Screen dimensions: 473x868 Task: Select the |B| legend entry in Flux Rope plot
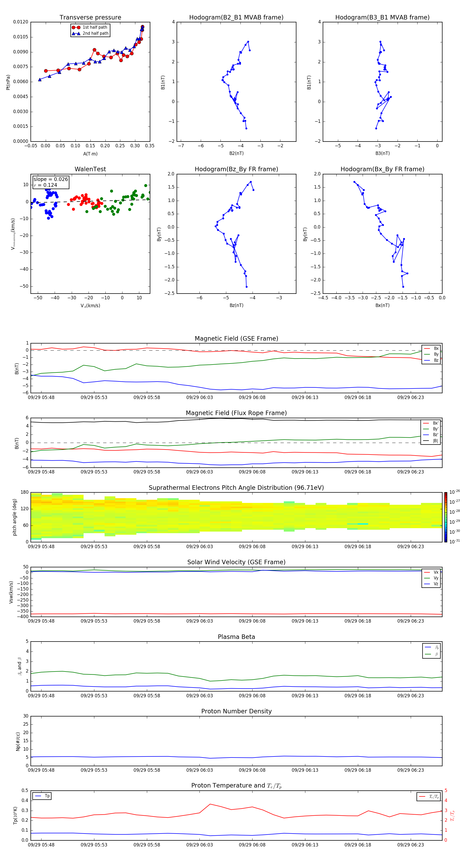pos(431,441)
